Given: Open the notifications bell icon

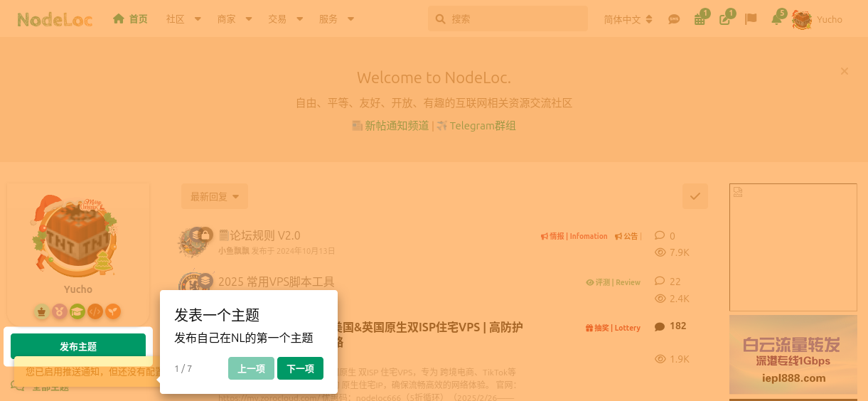Looking at the screenshot, I should 776,20.
